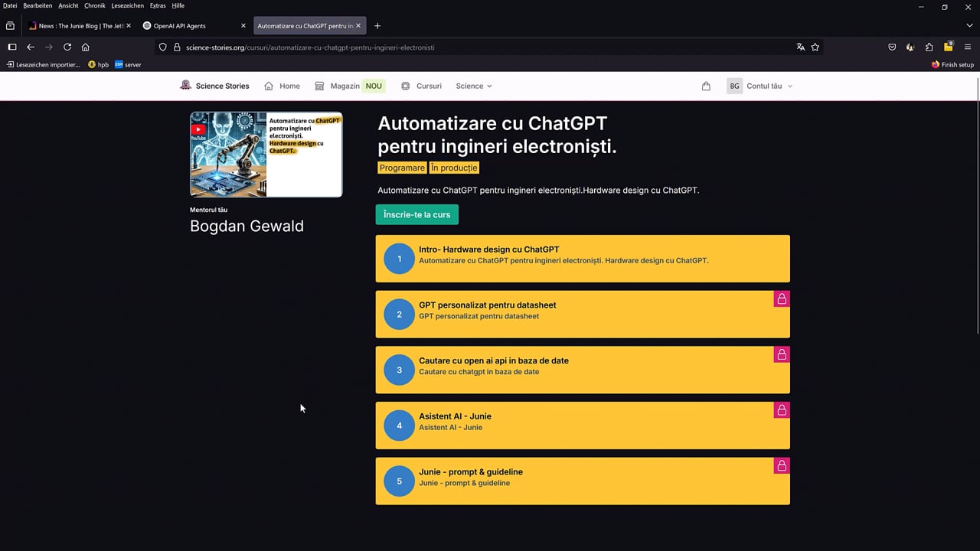This screenshot has height=551, width=980.
Task: Click the BG account avatar
Action: (x=734, y=86)
